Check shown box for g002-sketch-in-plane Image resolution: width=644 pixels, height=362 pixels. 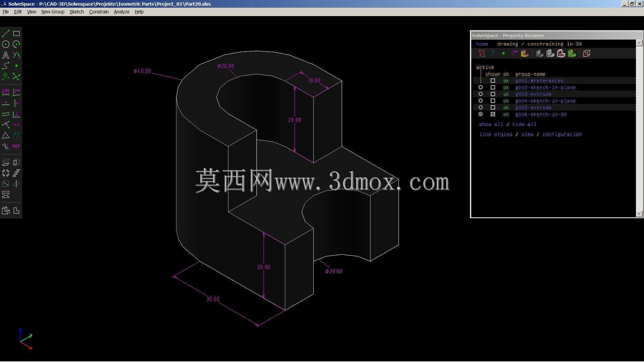click(x=493, y=87)
